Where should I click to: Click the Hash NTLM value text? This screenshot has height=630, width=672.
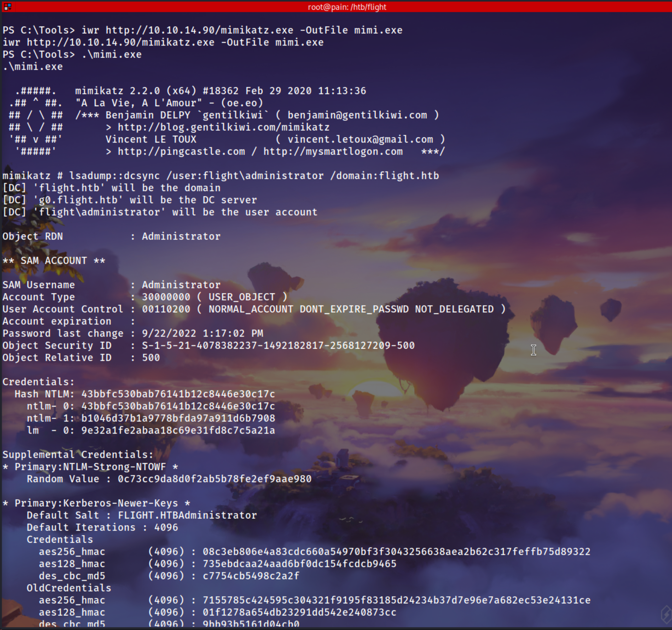click(x=178, y=394)
